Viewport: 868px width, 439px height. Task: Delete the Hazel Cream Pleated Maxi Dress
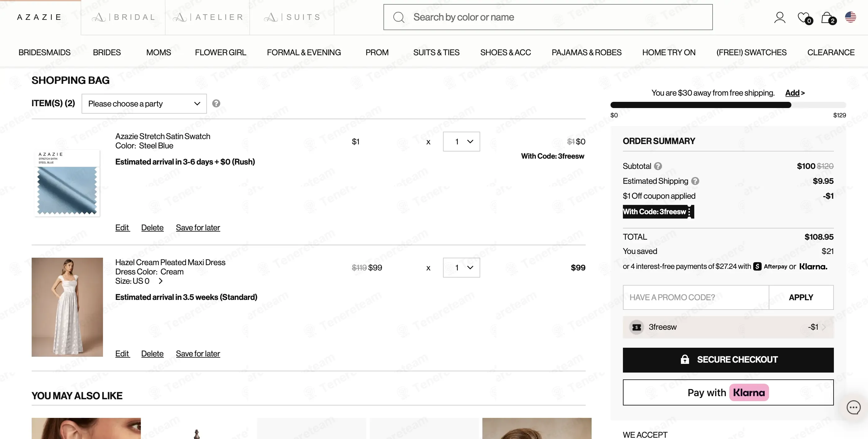(152, 354)
